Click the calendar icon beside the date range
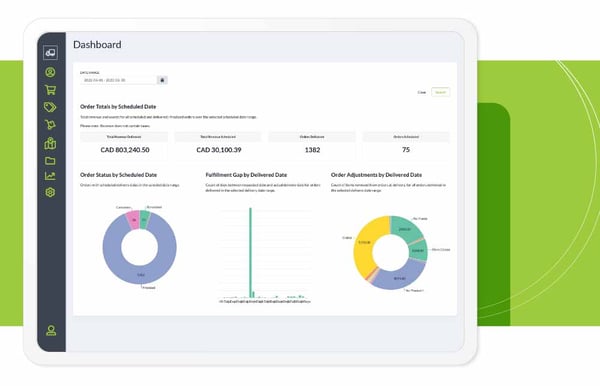Image resolution: width=600 pixels, height=386 pixels. [x=162, y=80]
